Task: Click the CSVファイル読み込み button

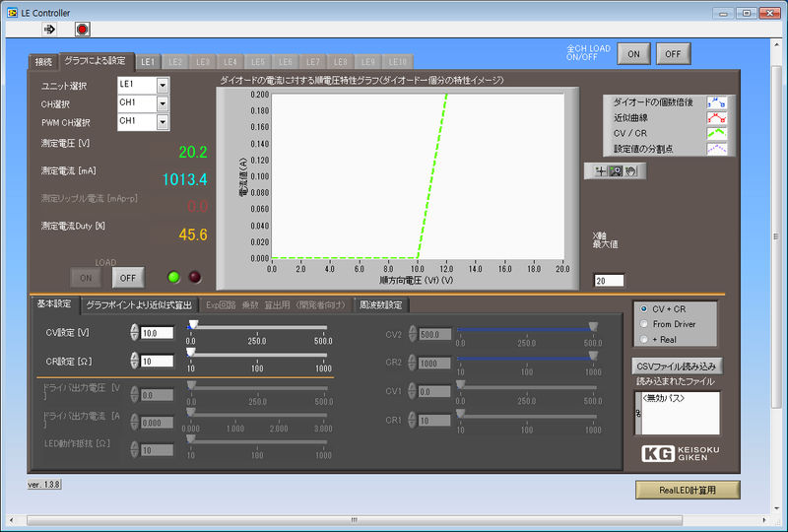Action: [676, 366]
